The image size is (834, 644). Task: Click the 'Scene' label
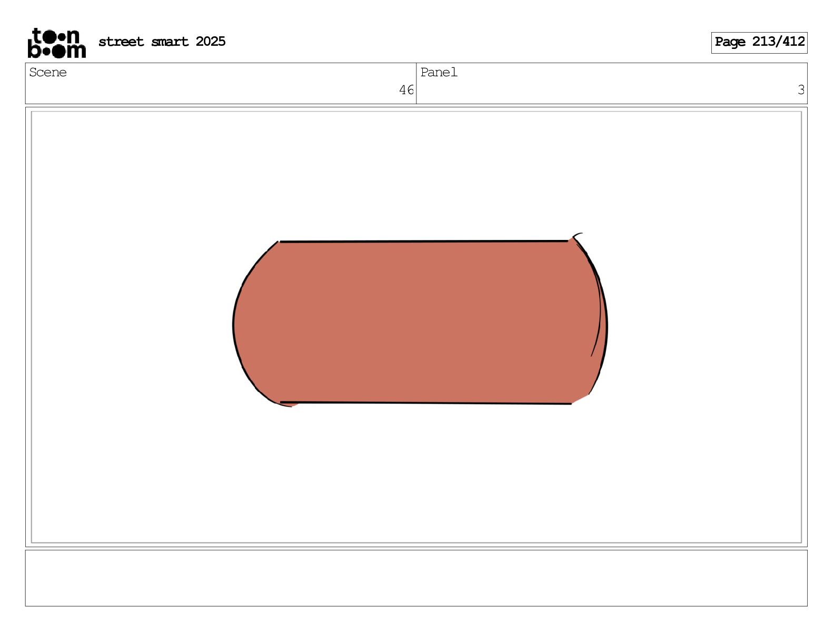(x=48, y=73)
